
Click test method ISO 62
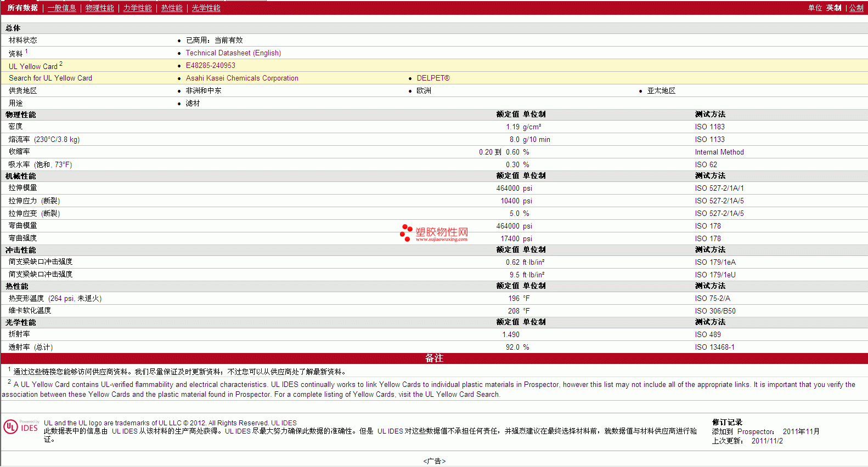pyautogui.click(x=706, y=164)
